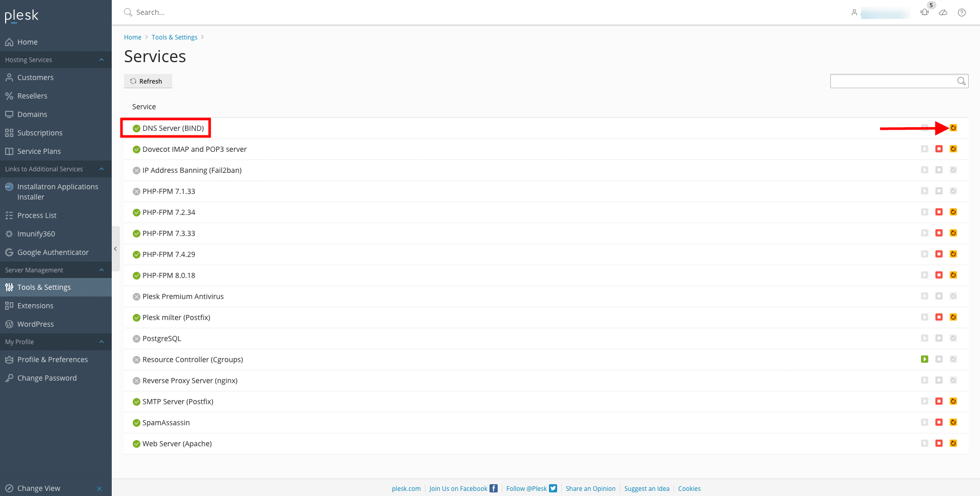This screenshot has width=980, height=496.
Task: Restart the SpamAssassin service
Action: click(x=953, y=422)
